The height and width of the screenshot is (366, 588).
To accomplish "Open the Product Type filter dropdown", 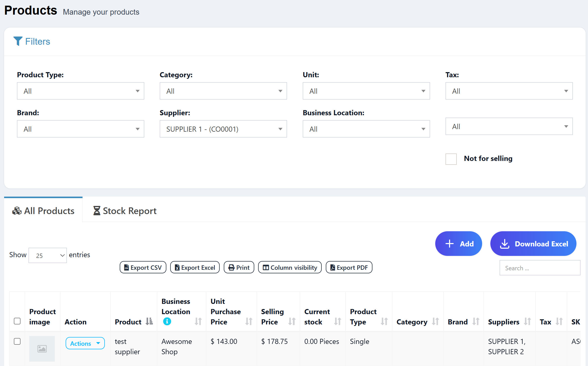I will (80, 91).
